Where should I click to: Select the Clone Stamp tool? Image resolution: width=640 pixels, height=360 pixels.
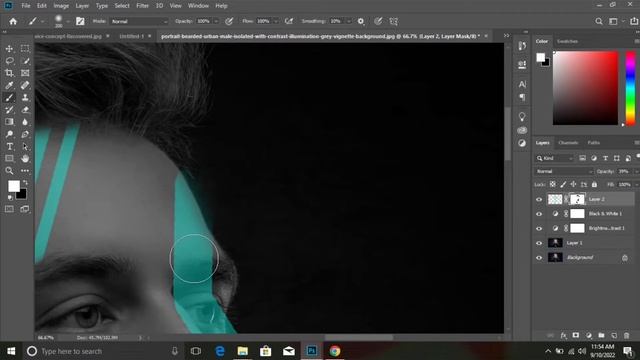25,97
